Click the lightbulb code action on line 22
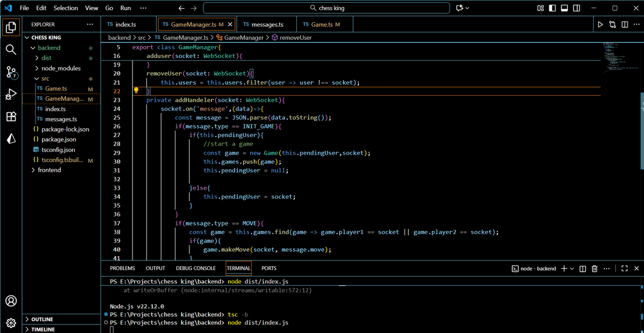644x333 pixels. click(136, 91)
